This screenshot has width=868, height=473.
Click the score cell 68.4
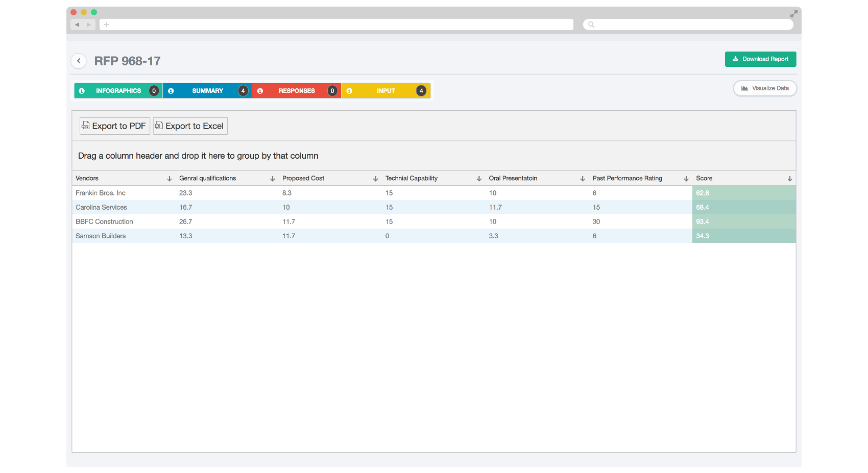coord(744,207)
